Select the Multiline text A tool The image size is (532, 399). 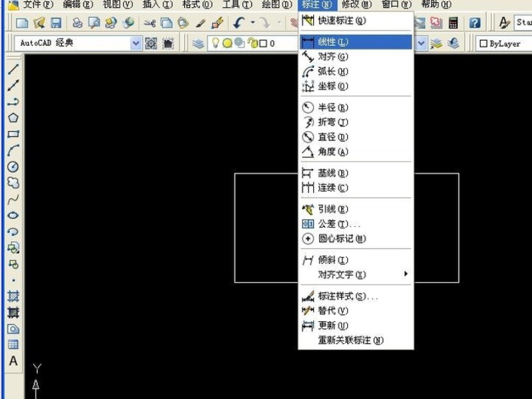pos(13,360)
